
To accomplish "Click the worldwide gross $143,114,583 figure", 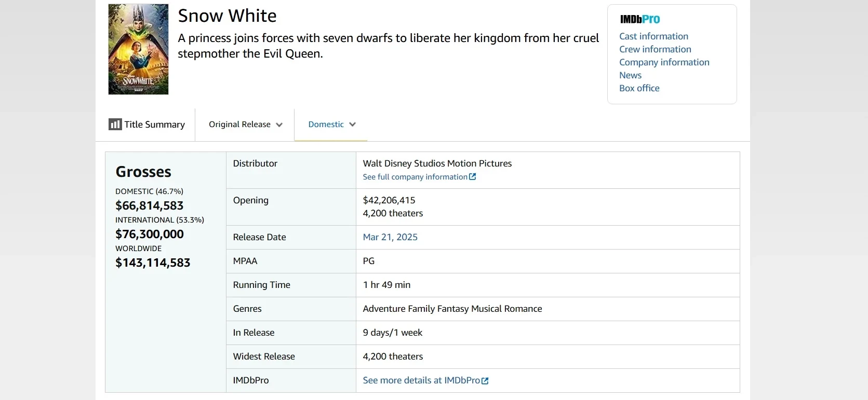I will [x=153, y=263].
